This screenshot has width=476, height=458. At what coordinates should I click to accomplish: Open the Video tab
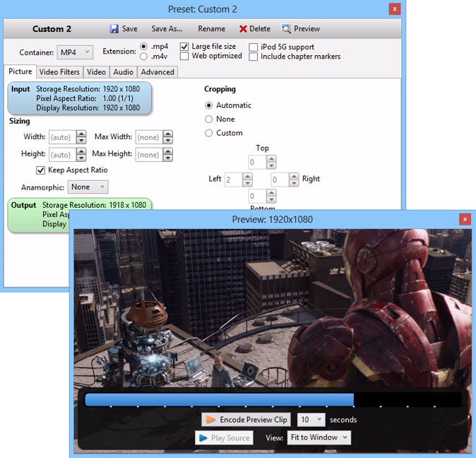pyautogui.click(x=96, y=72)
